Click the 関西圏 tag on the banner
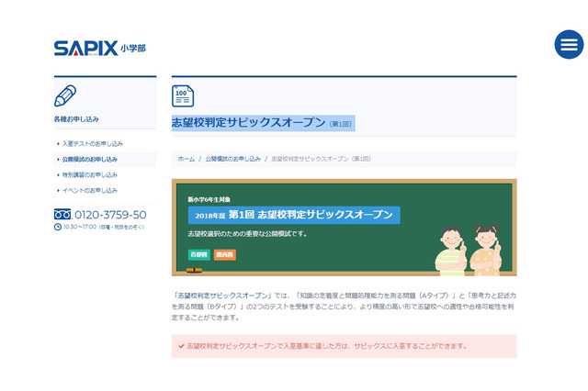 (224, 254)
